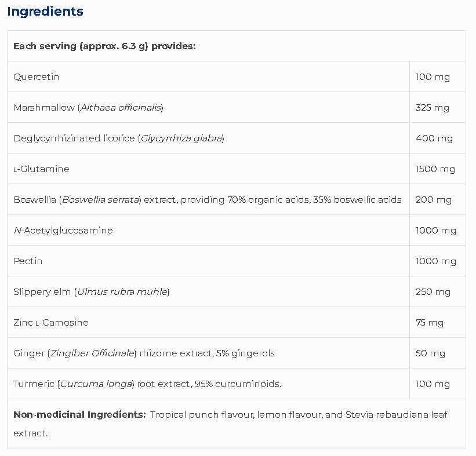Click Slippery elm (Ulmus rubra muhle) text
The width and height of the screenshot is (476, 456).
pyautogui.click(x=92, y=292)
